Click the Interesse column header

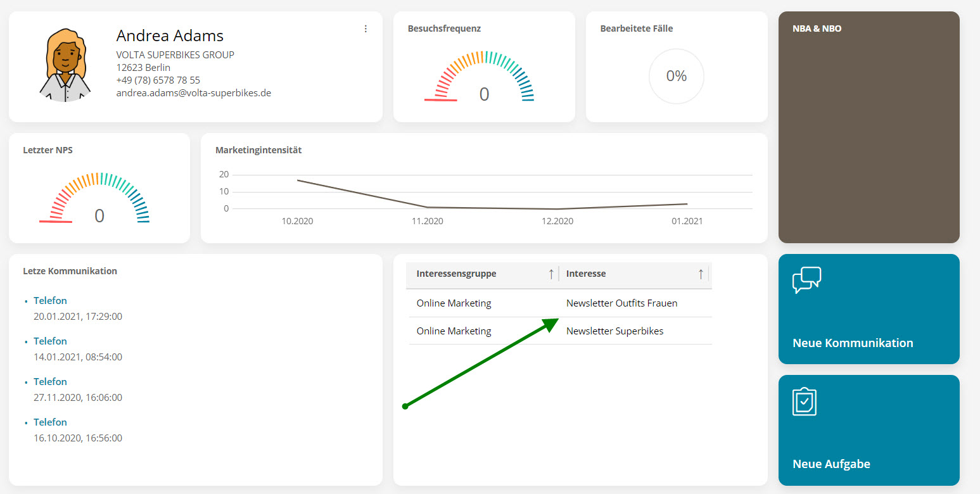(x=633, y=274)
